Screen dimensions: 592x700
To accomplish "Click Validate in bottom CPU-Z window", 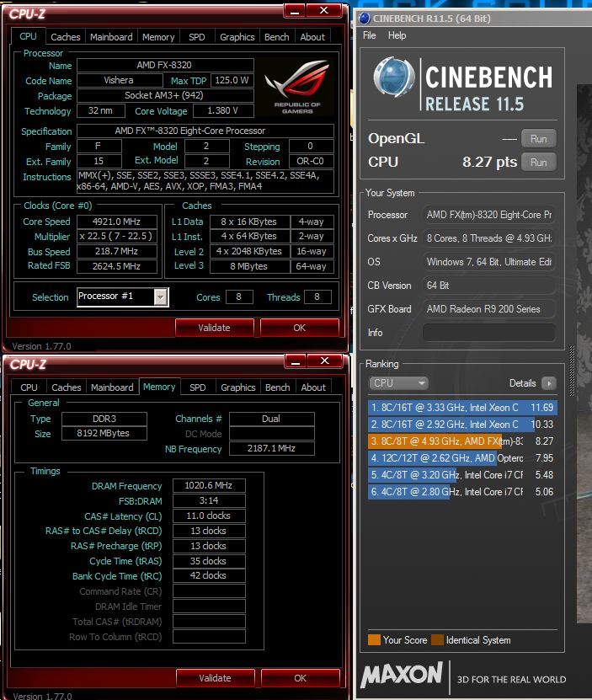I will coord(216,678).
